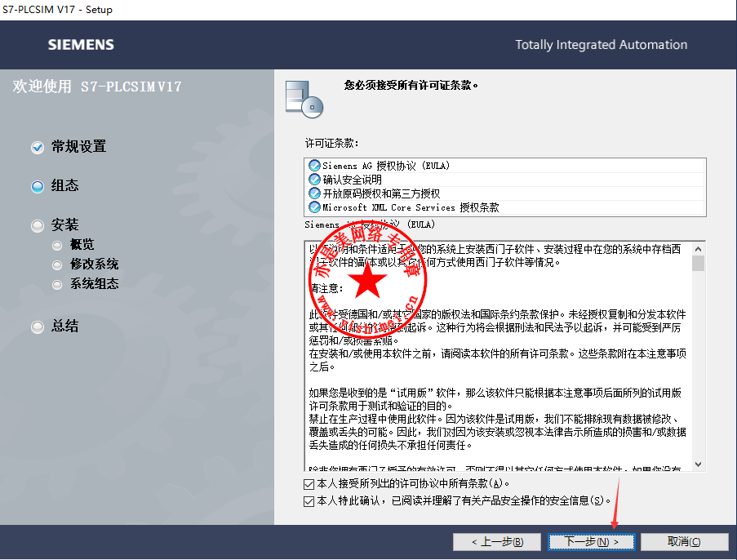Image resolution: width=737 pixels, height=560 pixels.
Task: Click the Next step (下一步) button
Action: [591, 542]
